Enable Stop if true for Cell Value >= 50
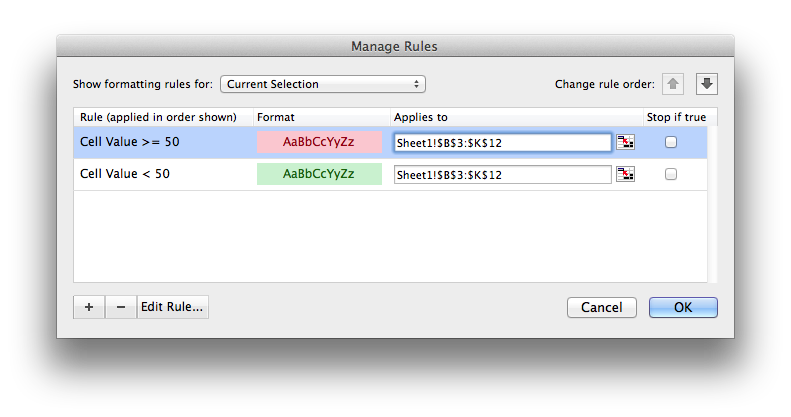The height and width of the screenshot is (417, 791). pos(671,142)
